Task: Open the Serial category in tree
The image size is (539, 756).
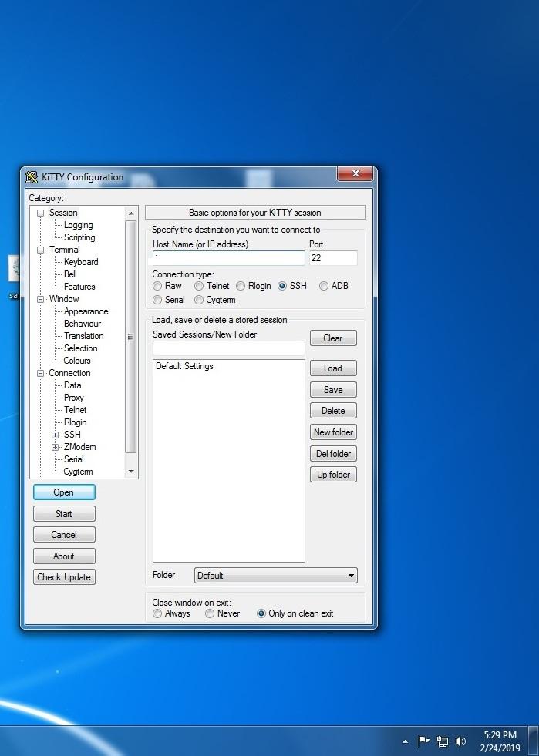Action: coord(74,459)
